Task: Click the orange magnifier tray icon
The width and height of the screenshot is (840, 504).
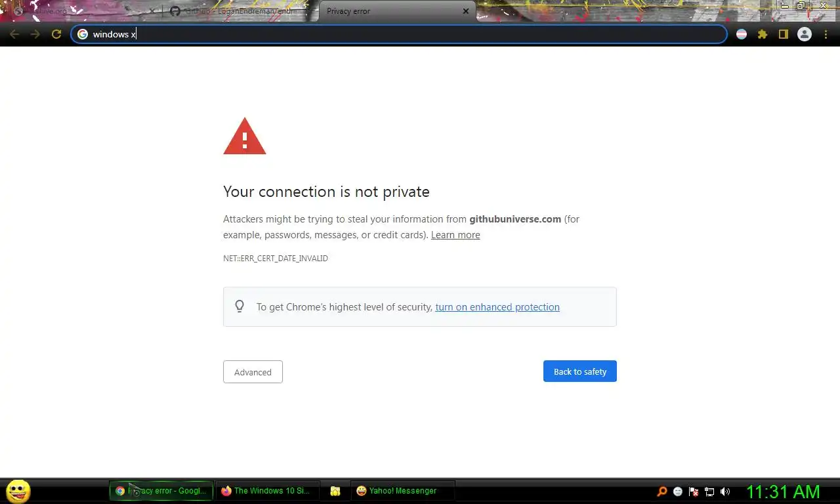Action: point(662,492)
